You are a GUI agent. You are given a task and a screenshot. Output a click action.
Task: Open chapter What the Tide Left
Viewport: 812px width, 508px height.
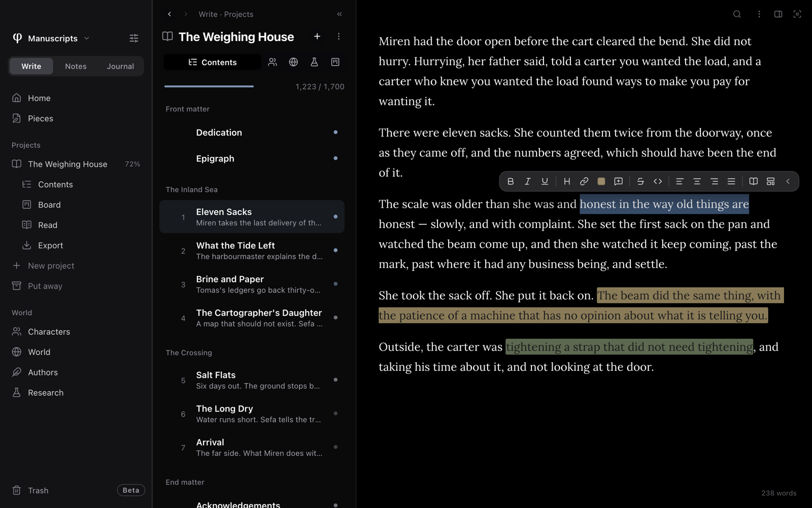click(252, 250)
